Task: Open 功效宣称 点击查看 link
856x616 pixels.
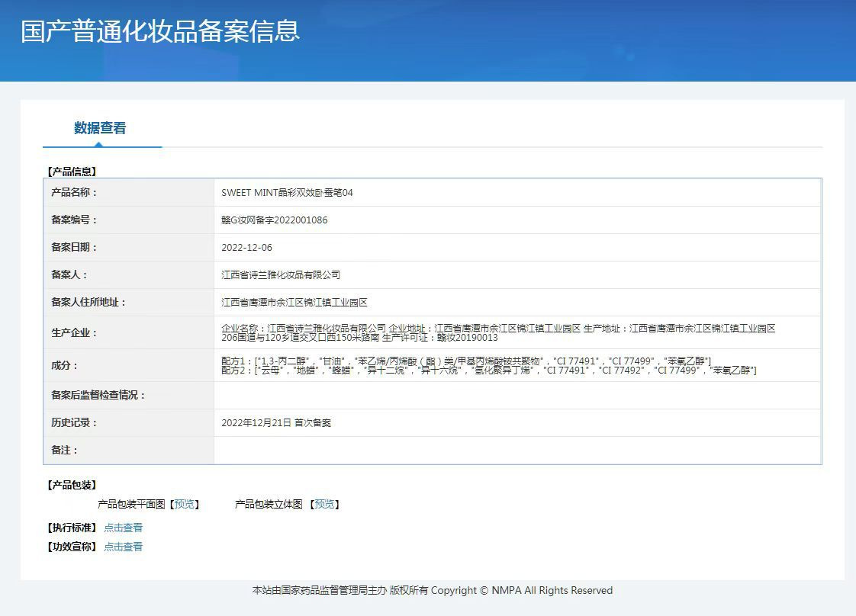Action: [x=124, y=547]
